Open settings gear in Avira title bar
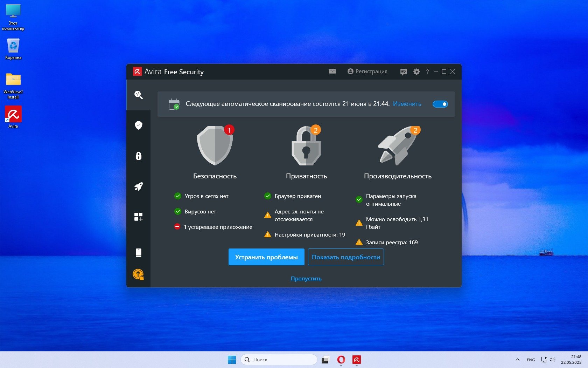Viewport: 588px width, 368px height. 416,72
